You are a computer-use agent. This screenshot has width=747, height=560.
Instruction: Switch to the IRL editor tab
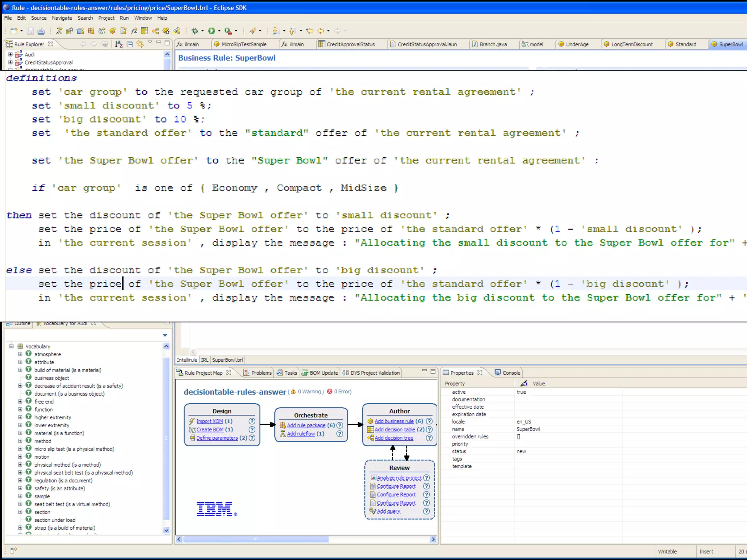tap(205, 360)
